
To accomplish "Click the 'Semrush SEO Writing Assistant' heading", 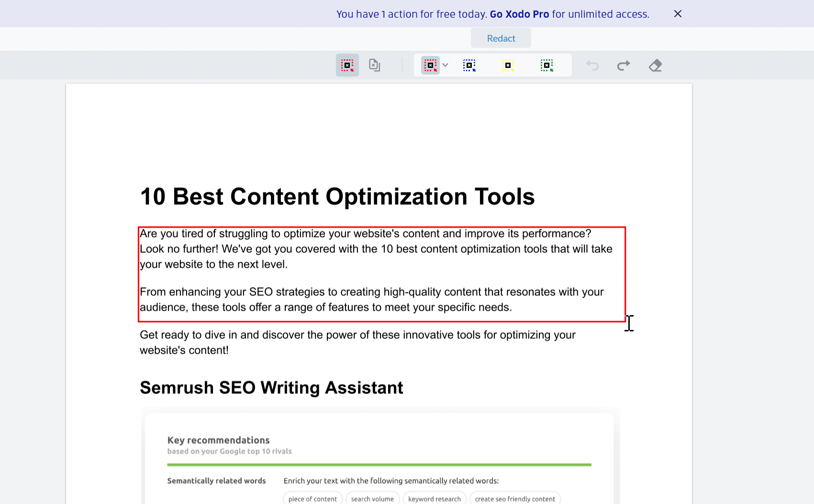I will [x=271, y=387].
